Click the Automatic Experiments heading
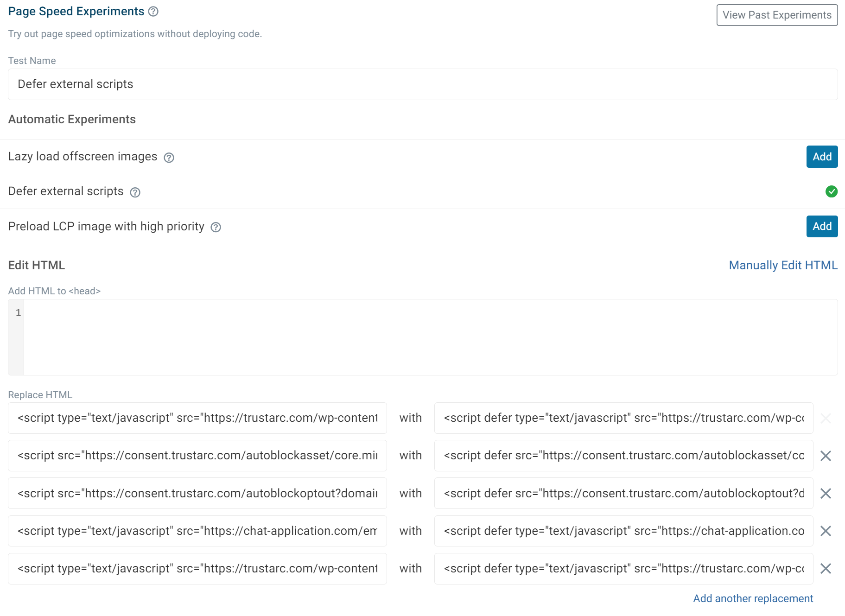Image resolution: width=845 pixels, height=616 pixels. click(72, 119)
